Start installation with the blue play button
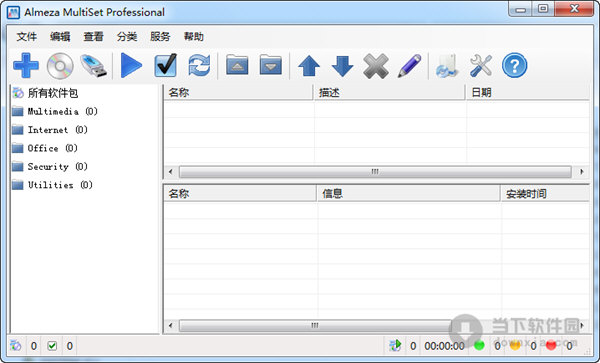 point(131,66)
